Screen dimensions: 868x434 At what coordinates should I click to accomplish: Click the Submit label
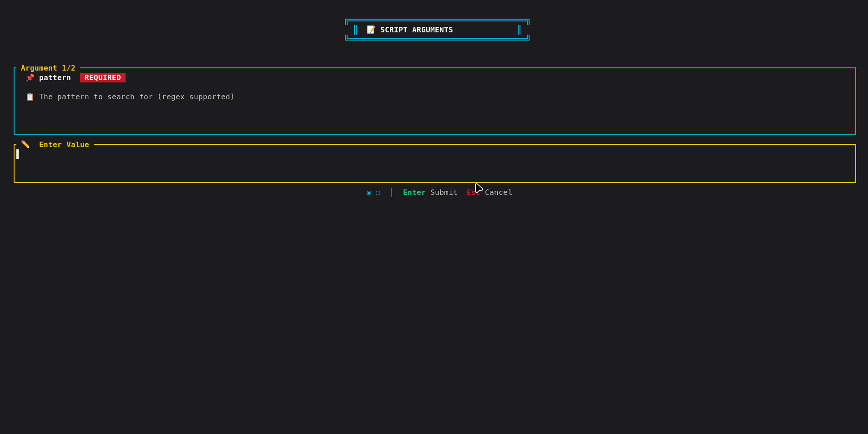pyautogui.click(x=444, y=193)
